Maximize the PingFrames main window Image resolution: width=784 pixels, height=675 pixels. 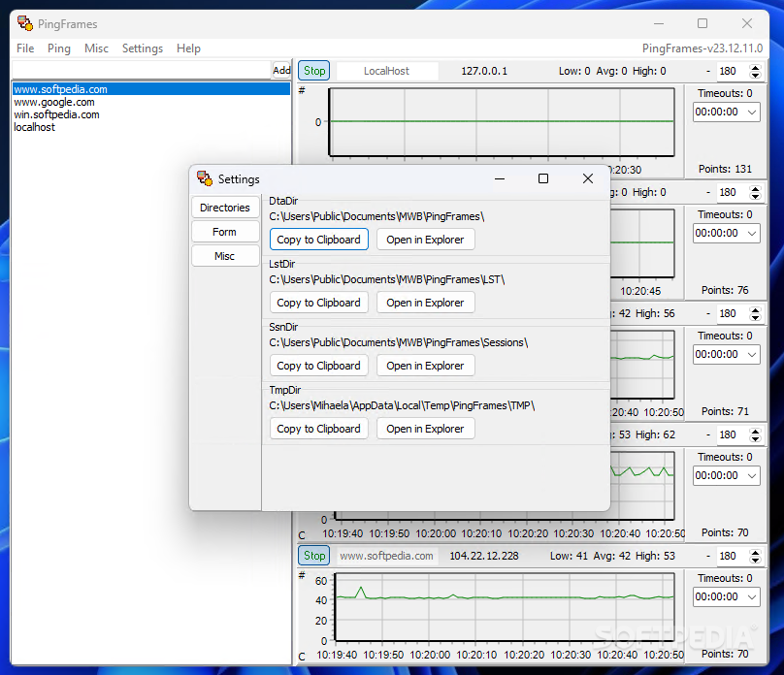[702, 23]
